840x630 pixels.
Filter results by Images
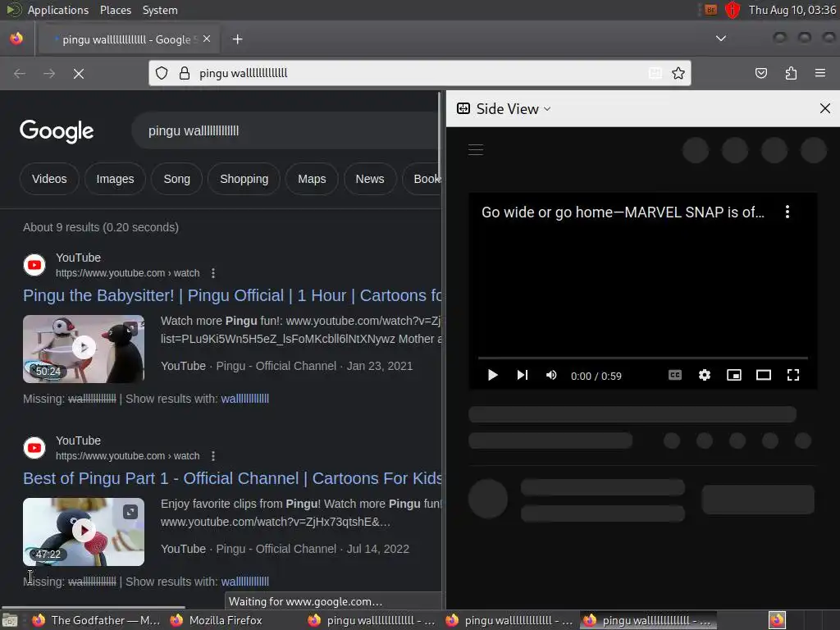[115, 179]
